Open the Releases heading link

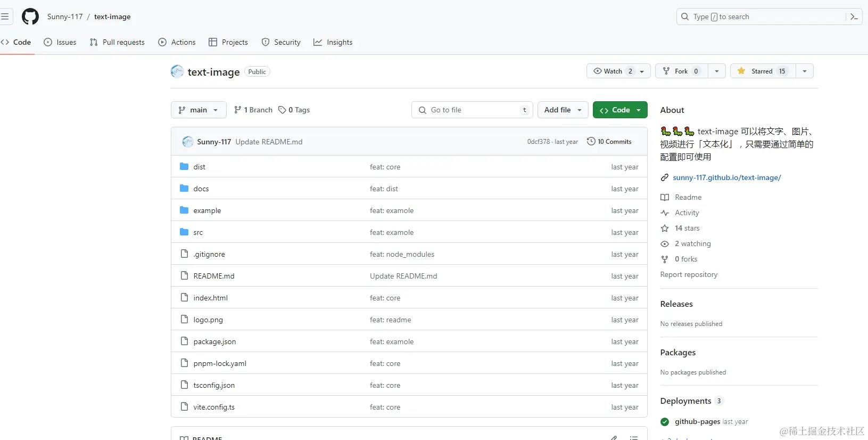coord(676,304)
